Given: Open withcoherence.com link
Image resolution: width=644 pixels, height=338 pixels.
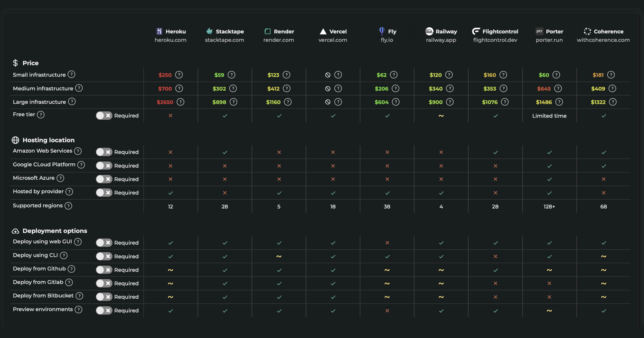Looking at the screenshot, I should coord(603,40).
